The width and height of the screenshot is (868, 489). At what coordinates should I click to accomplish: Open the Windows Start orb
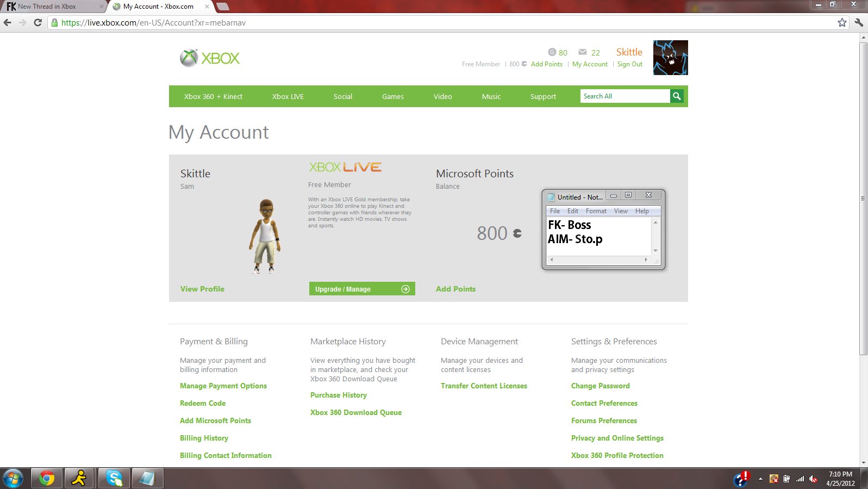click(x=13, y=479)
